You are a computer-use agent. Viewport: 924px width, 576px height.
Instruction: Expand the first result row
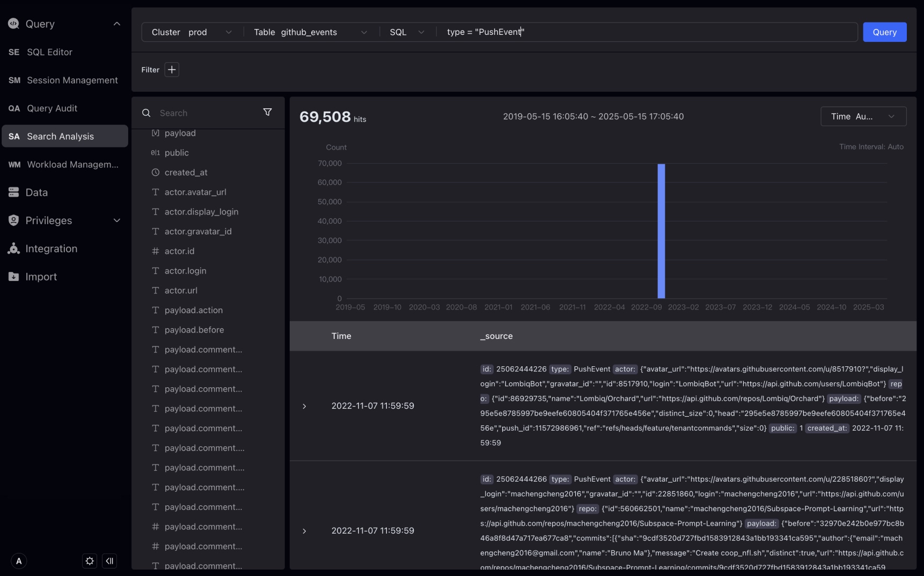point(304,406)
